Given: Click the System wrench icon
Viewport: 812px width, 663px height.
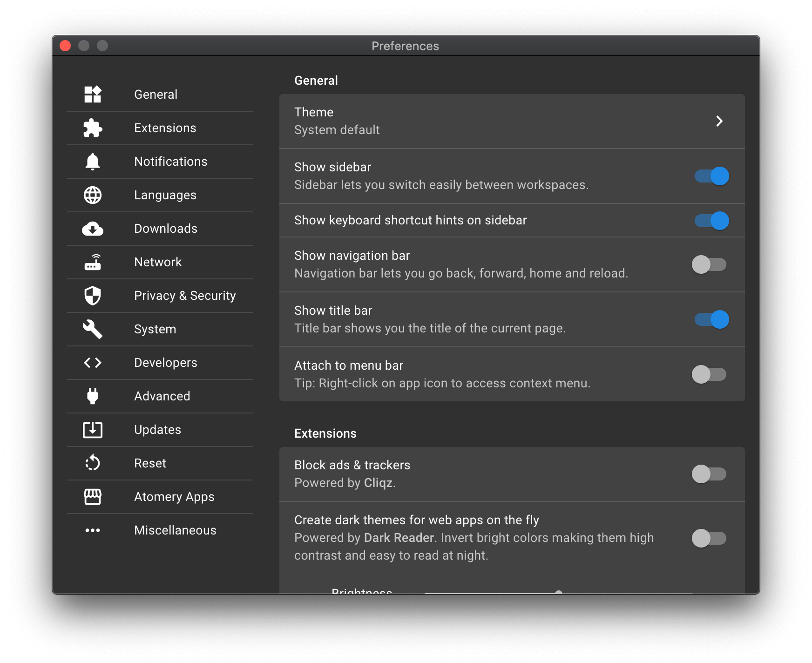Looking at the screenshot, I should (93, 329).
